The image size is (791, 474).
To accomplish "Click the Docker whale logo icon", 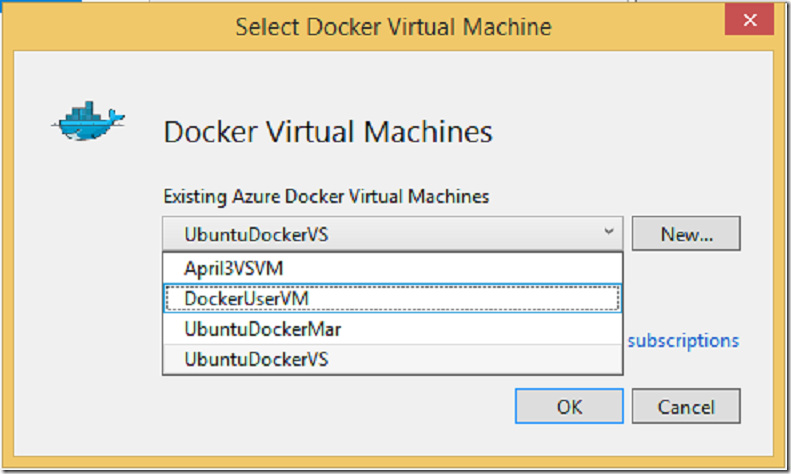I will pos(88,121).
